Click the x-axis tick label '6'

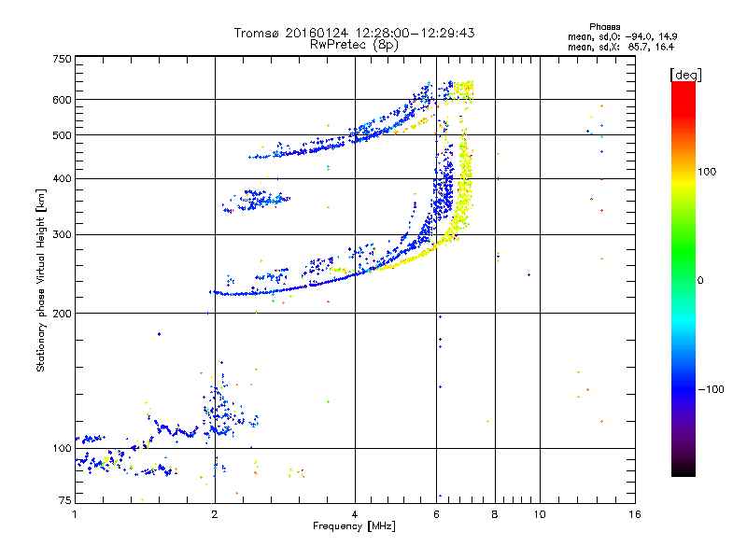pyautogui.click(x=436, y=514)
